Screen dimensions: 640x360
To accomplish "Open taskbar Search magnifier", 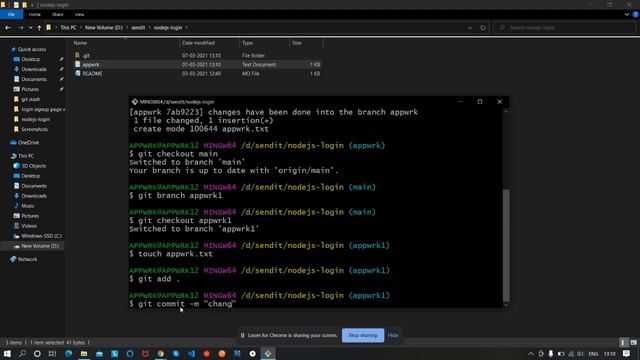I will (x=22, y=353).
